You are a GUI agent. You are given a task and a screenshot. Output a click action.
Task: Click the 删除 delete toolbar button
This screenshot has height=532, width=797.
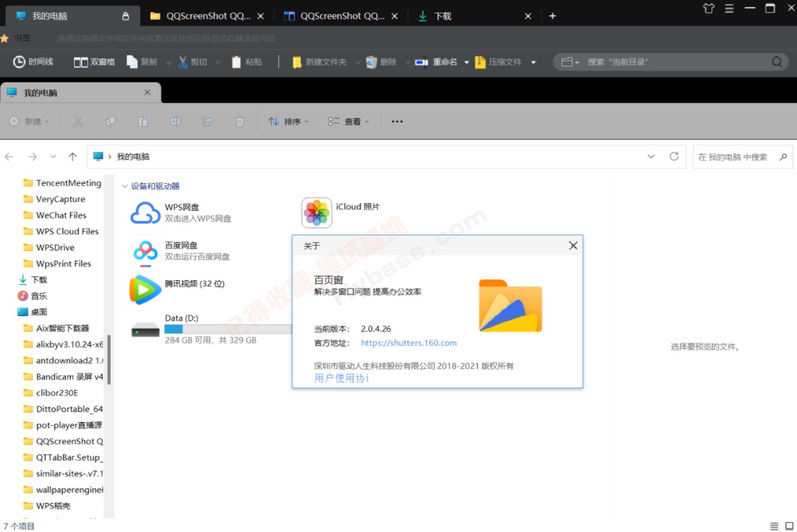[x=381, y=61]
